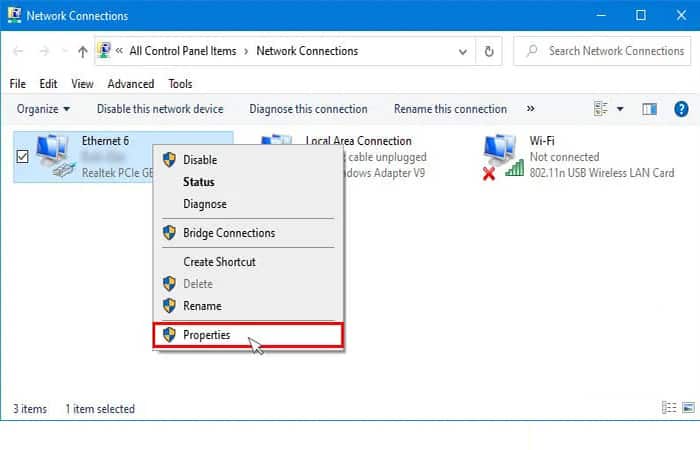Select Bridge Connections in context menu
Screen dimensions: 700x450
coord(248,233)
